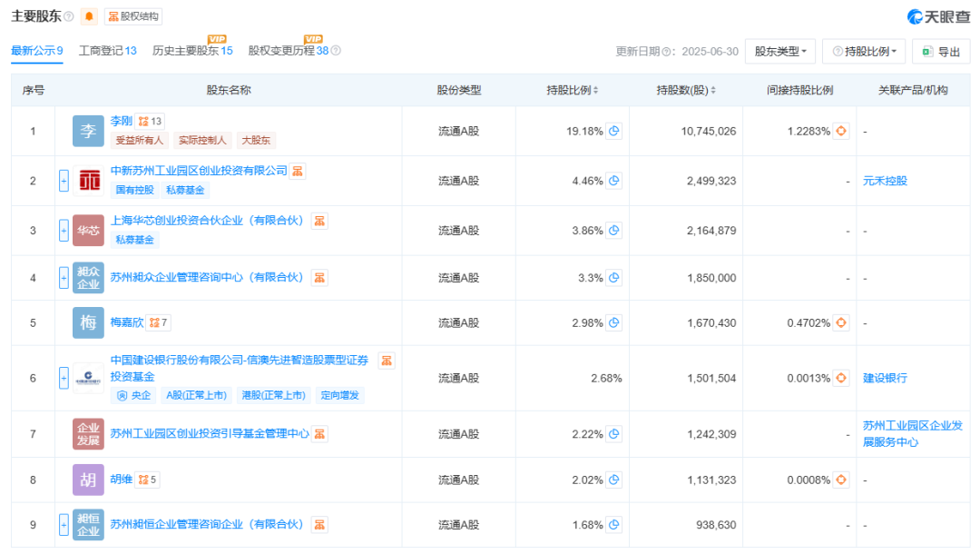The image size is (980, 554).
Task: Expand row for 苏州昶众企业管理咨询中心
Action: (x=64, y=278)
